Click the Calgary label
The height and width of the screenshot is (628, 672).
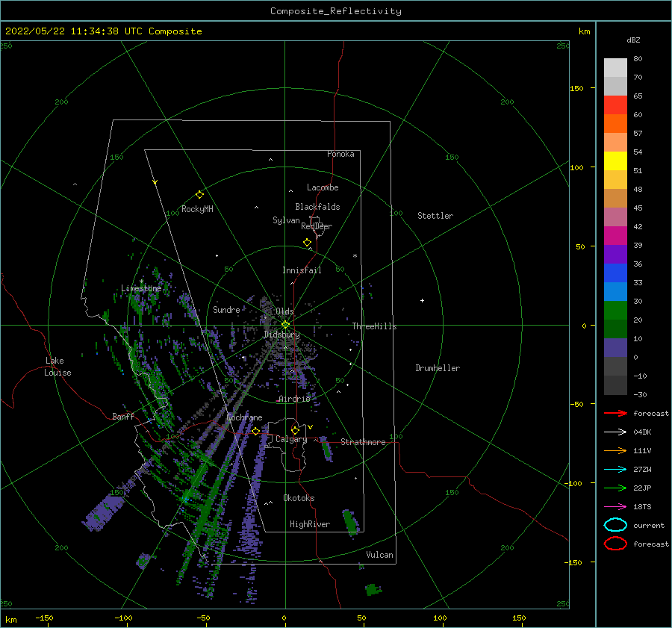tap(291, 439)
